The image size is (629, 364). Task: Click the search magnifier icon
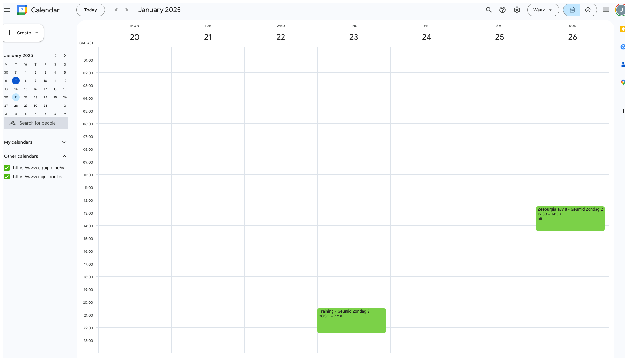[489, 10]
